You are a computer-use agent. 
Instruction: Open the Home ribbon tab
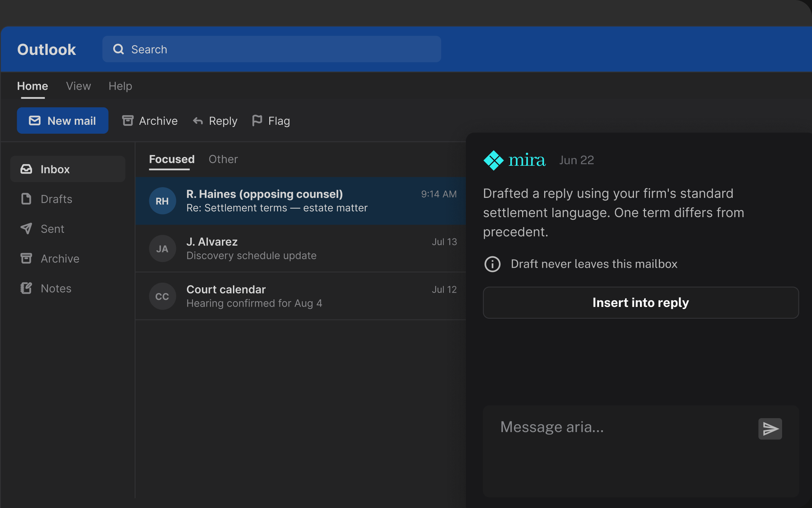pyautogui.click(x=32, y=86)
